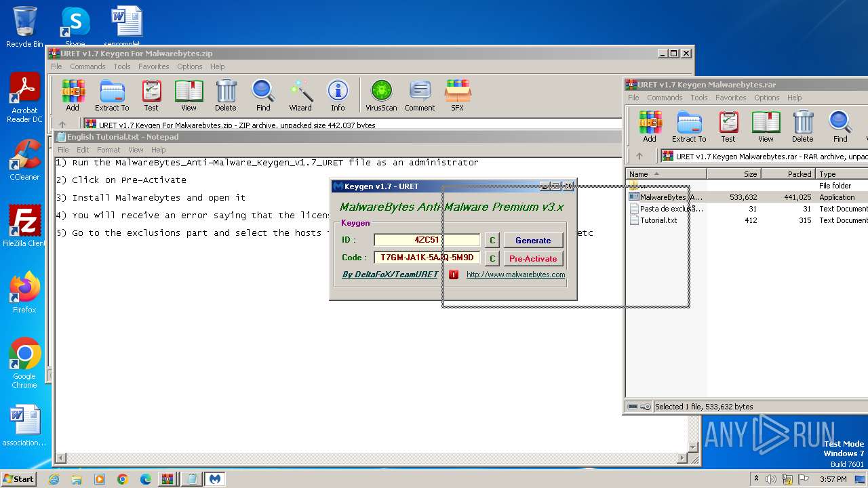Click View in the Keygen zip window

pos(189,96)
